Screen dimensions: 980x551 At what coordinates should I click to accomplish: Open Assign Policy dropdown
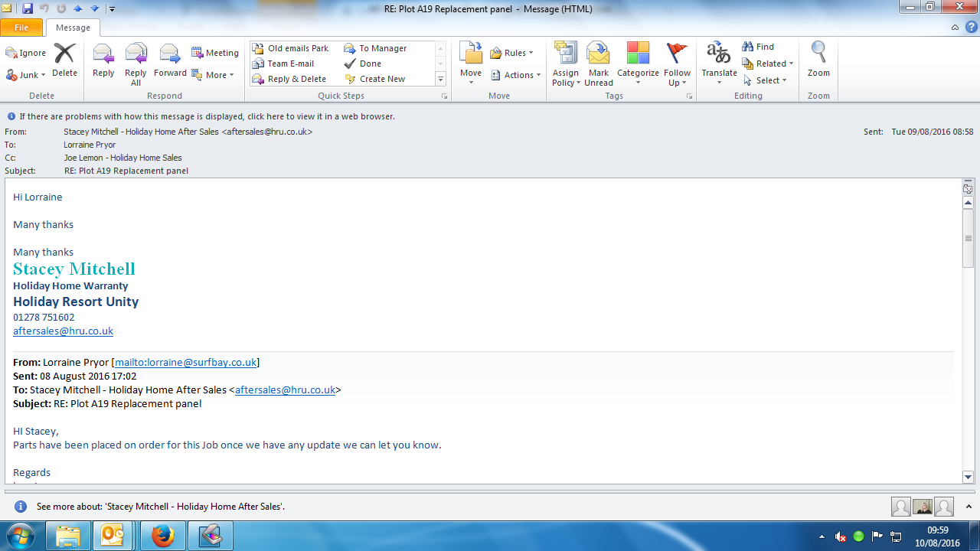coord(566,64)
